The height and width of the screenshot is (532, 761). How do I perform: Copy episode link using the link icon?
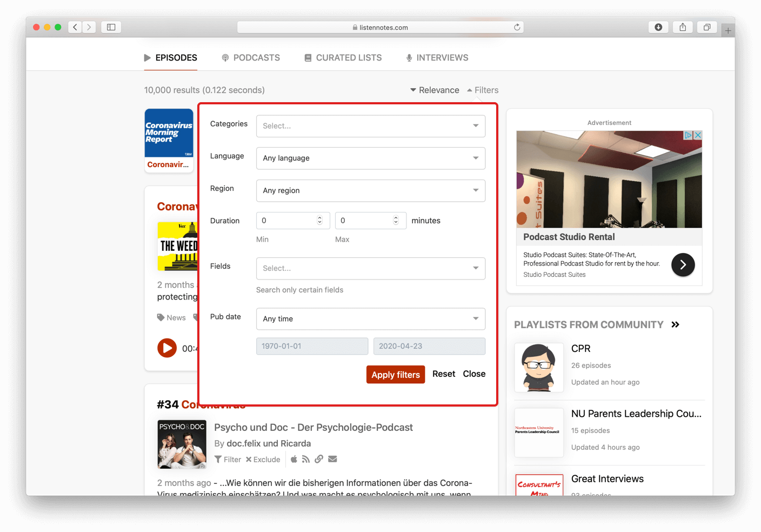[x=319, y=459]
